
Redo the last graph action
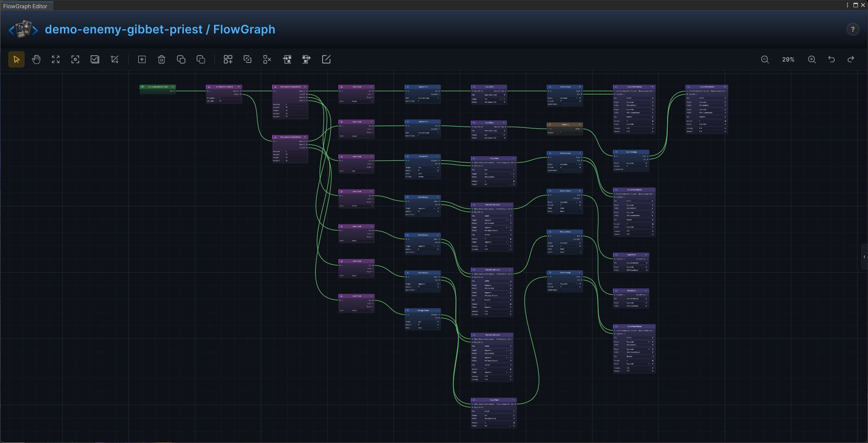pos(851,59)
